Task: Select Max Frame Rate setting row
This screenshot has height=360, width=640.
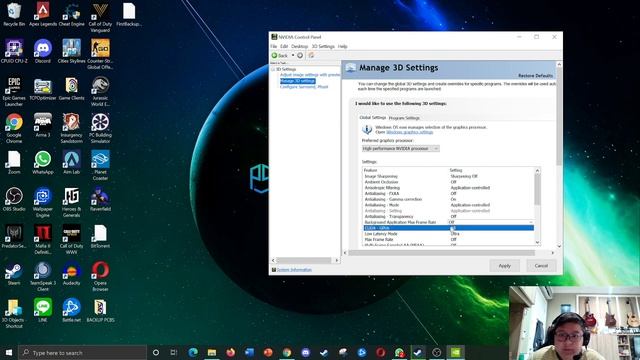Action: (449, 240)
